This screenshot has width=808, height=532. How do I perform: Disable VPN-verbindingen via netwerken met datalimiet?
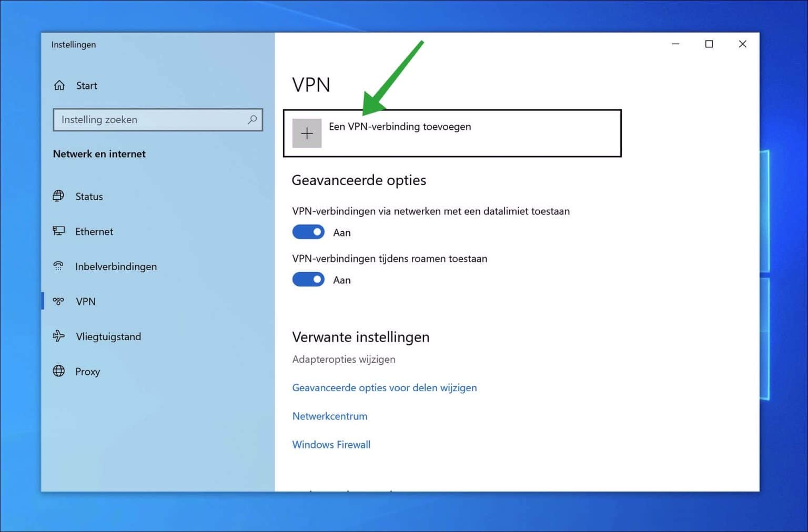(308, 232)
